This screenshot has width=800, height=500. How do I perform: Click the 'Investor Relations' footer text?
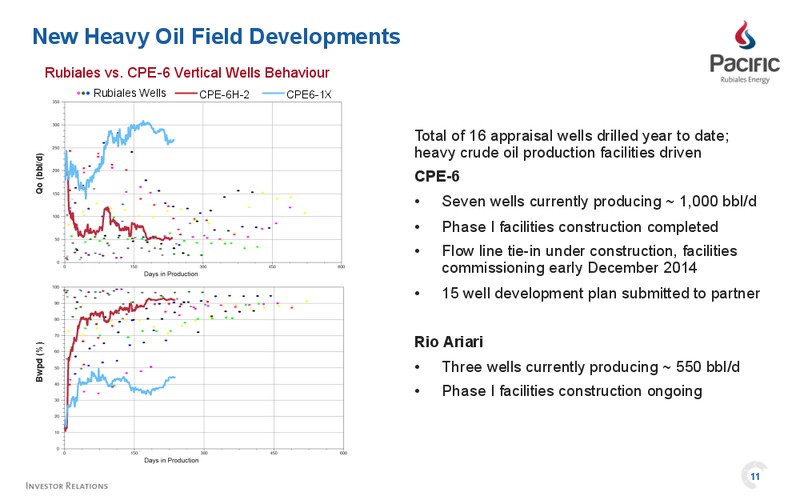tap(67, 486)
